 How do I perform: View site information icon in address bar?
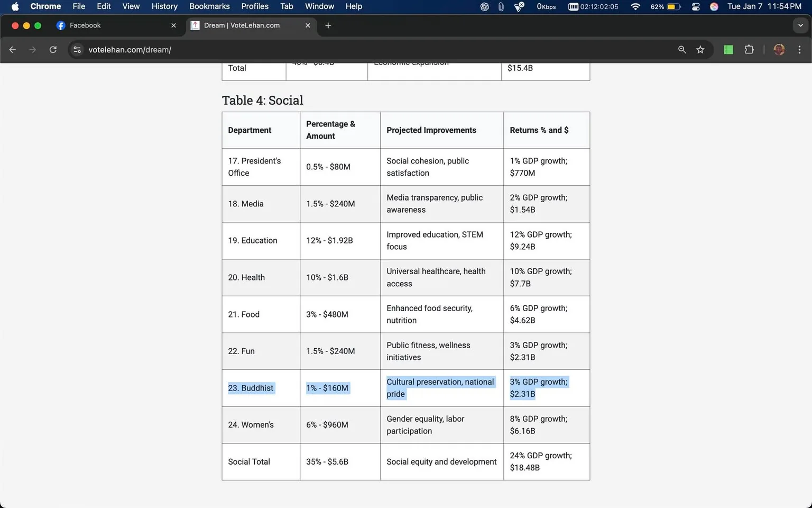click(77, 50)
